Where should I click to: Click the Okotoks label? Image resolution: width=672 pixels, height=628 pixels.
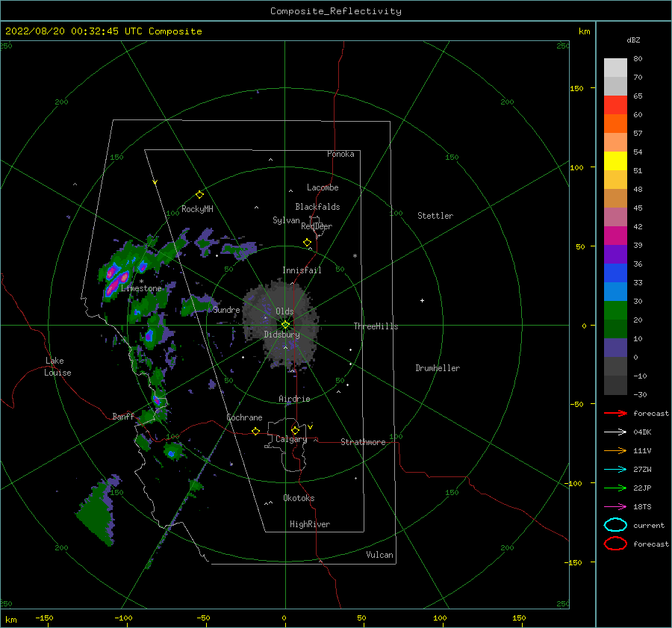tap(299, 498)
